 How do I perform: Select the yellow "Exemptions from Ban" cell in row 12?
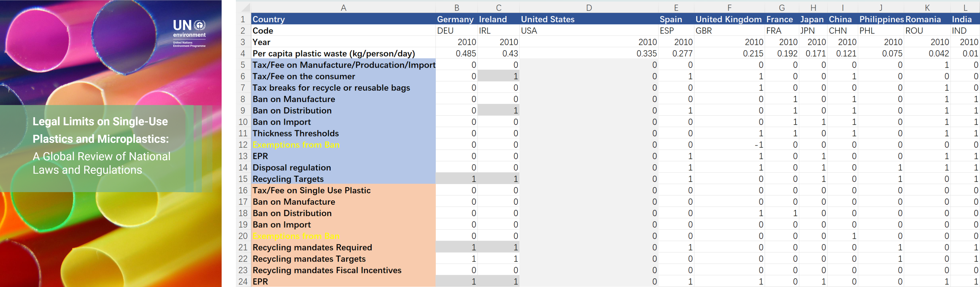(343, 145)
